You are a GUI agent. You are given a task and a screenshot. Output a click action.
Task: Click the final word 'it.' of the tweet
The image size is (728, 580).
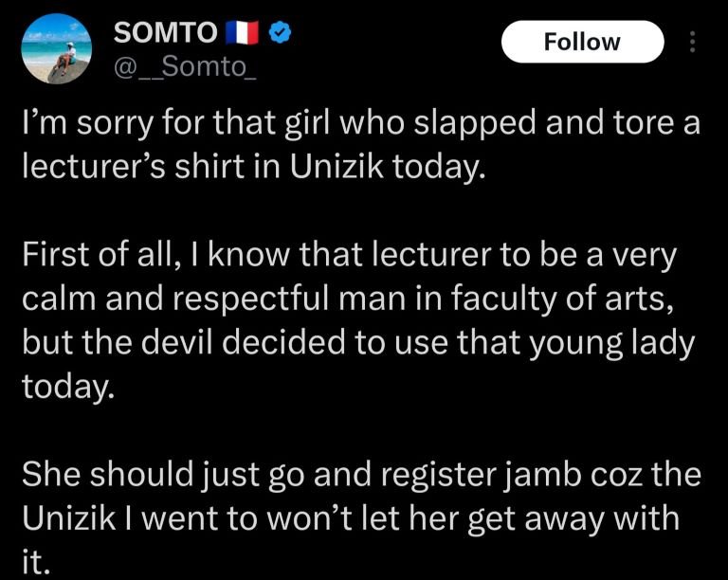pos(36,561)
